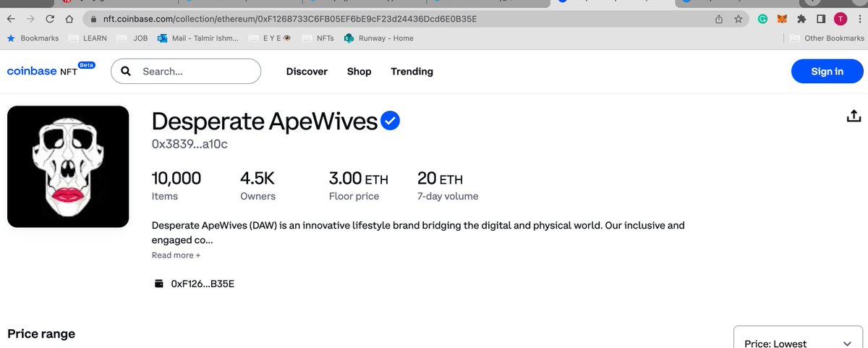Image resolution: width=868 pixels, height=348 pixels.
Task: Open the JOB bookmarks folder
Action: [x=131, y=38]
